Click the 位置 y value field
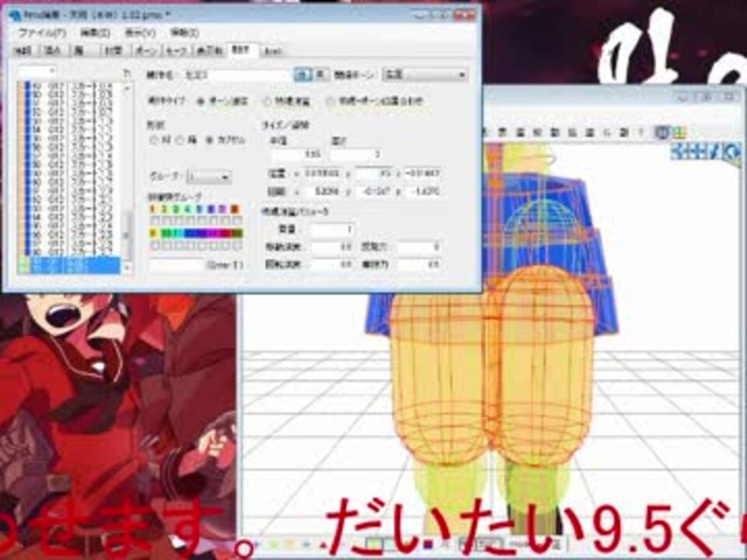The height and width of the screenshot is (560, 747). point(373,173)
